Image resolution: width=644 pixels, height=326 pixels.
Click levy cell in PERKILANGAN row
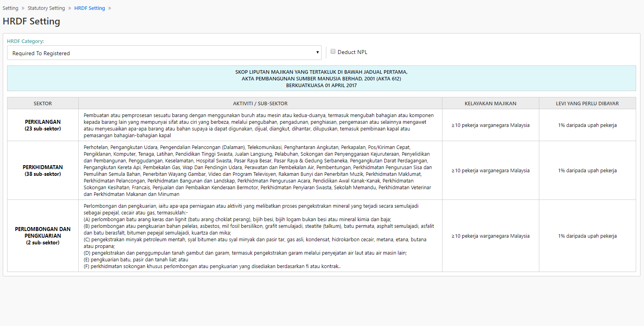[x=587, y=125]
